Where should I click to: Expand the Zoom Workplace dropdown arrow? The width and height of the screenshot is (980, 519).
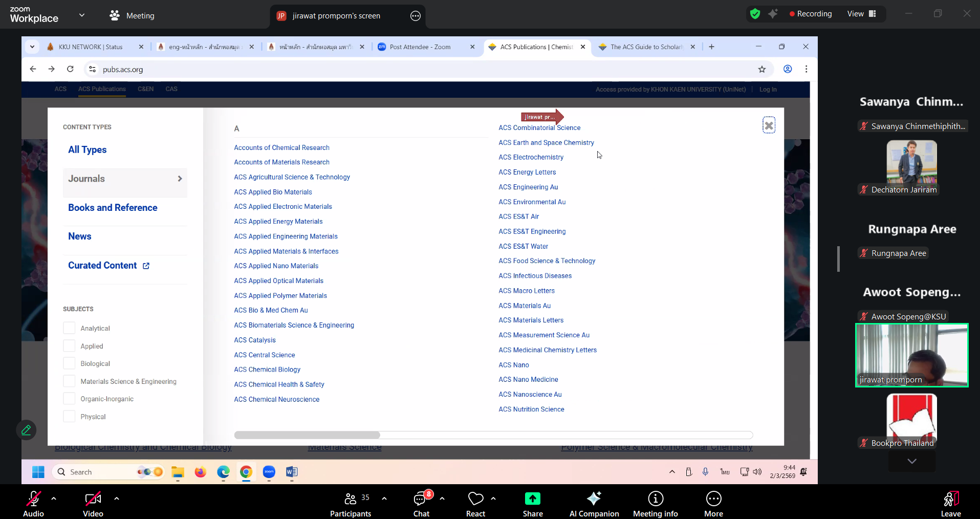(82, 15)
